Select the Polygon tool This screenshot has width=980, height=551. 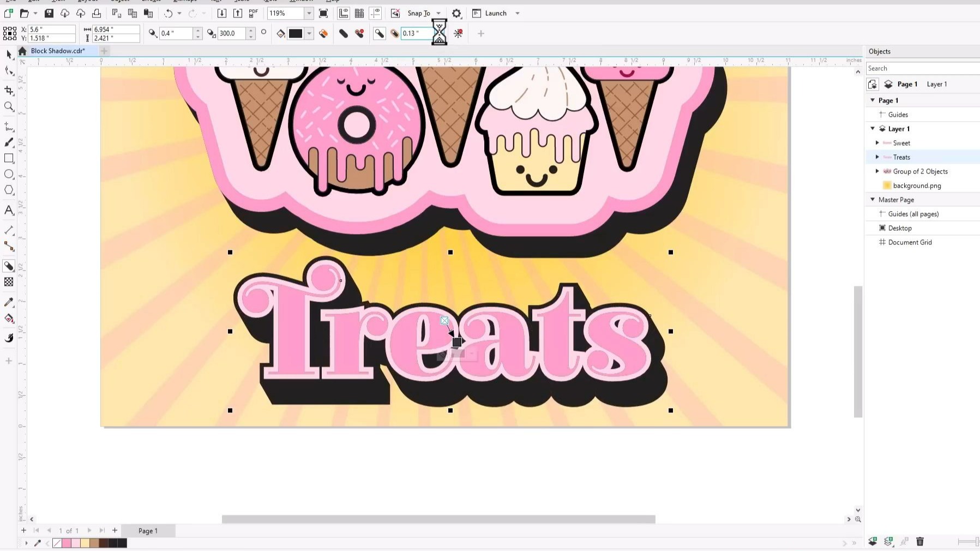coord(9,190)
